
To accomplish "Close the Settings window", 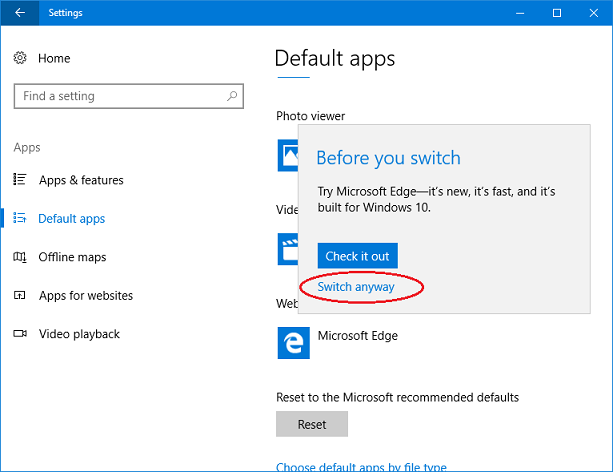I will 593,13.
